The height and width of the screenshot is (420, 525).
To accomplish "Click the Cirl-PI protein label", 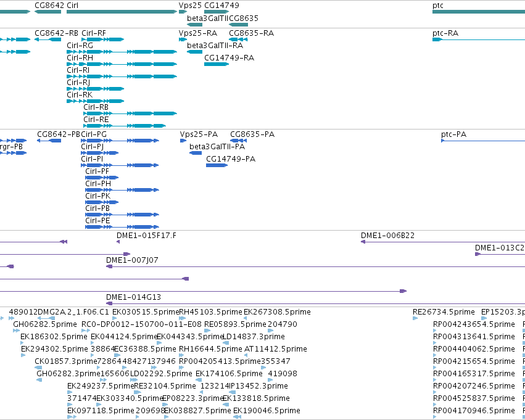I will [x=92, y=159].
